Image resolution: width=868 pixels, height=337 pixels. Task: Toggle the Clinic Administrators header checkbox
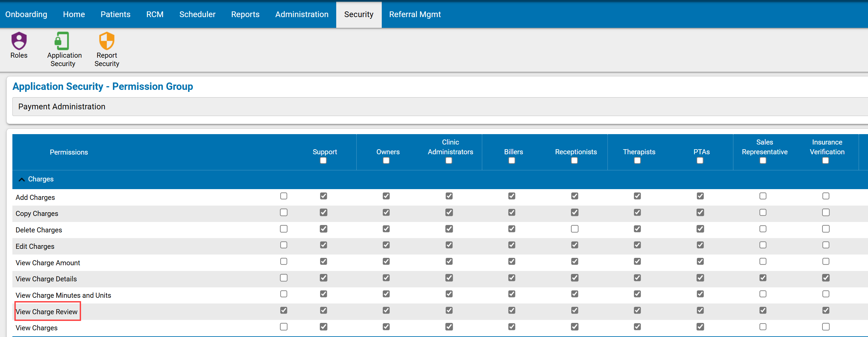click(x=448, y=161)
